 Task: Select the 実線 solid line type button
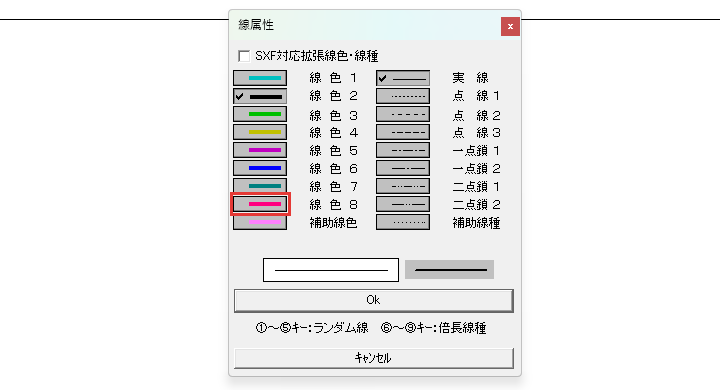(403, 78)
